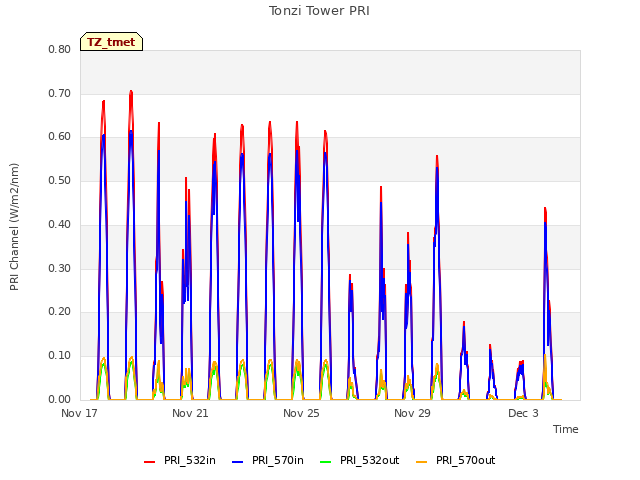640x480 pixels.
Task: Select the PRI_570in legend label
Action: pos(278,460)
